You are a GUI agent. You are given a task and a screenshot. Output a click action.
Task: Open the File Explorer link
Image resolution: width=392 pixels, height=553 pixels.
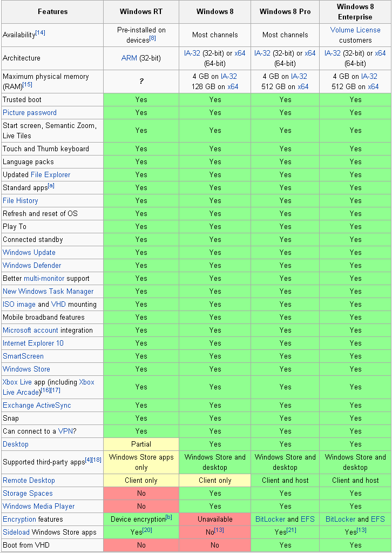[x=50, y=174]
